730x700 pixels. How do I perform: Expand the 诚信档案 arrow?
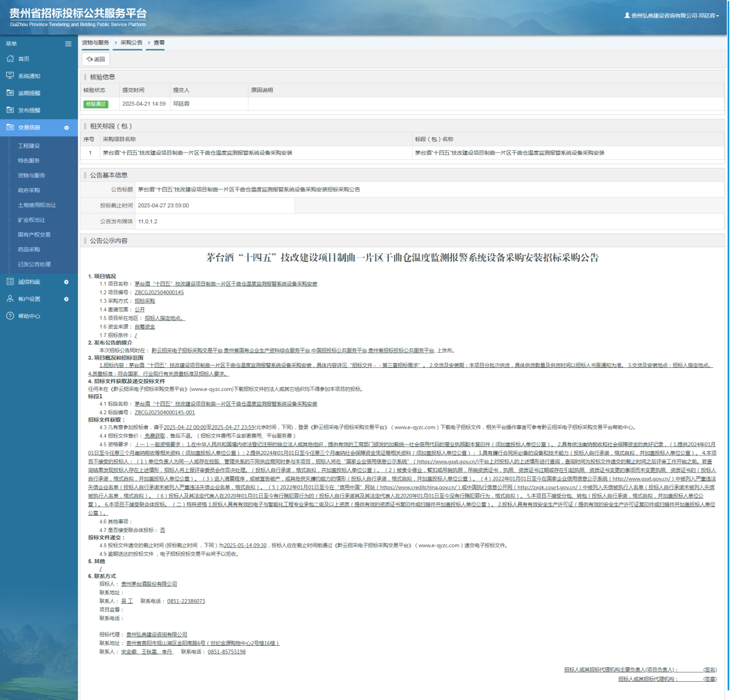pyautogui.click(x=66, y=282)
